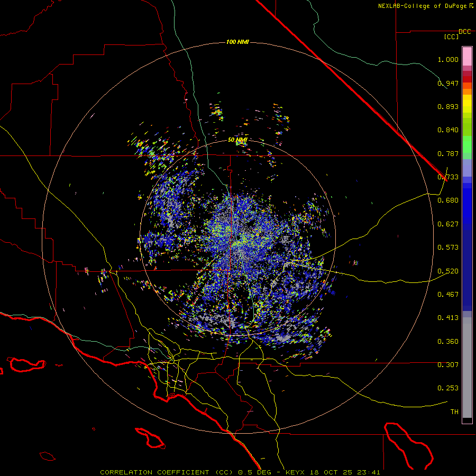Click the 0.467 colorbar value
Screen dimensions: 476x476
448,295
